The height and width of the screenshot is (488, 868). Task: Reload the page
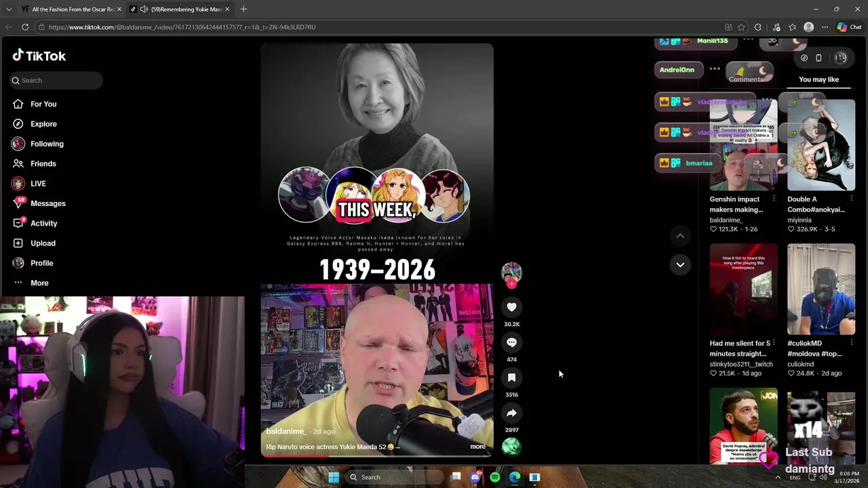click(25, 27)
